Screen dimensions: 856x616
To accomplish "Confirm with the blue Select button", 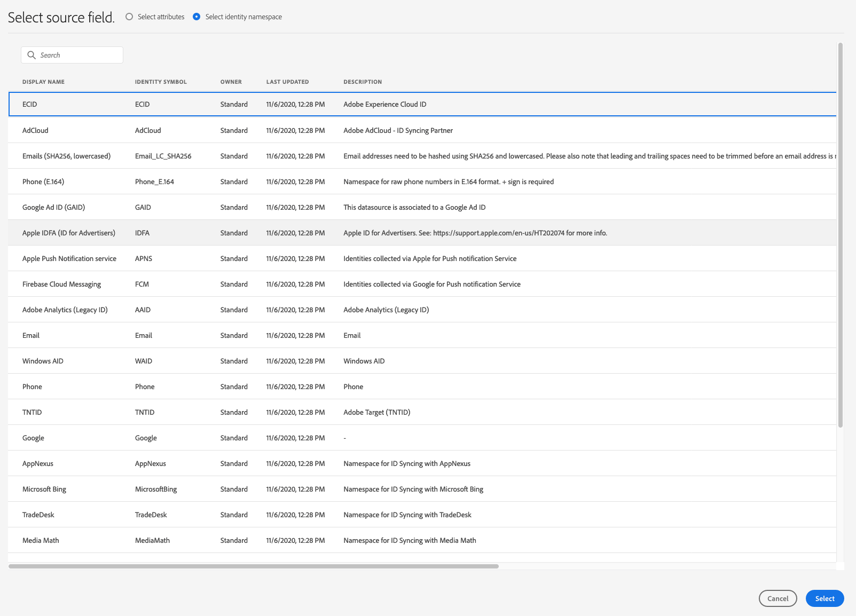I will (x=824, y=598).
